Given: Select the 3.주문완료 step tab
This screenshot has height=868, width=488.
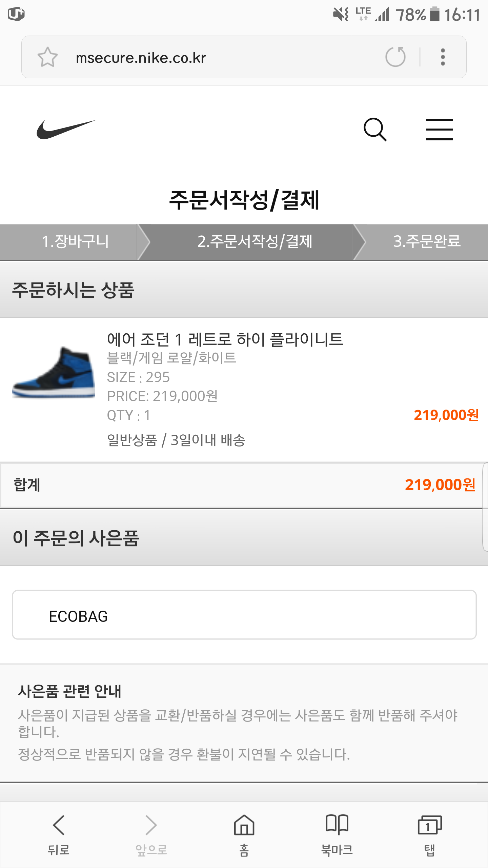Looking at the screenshot, I should click(x=426, y=242).
